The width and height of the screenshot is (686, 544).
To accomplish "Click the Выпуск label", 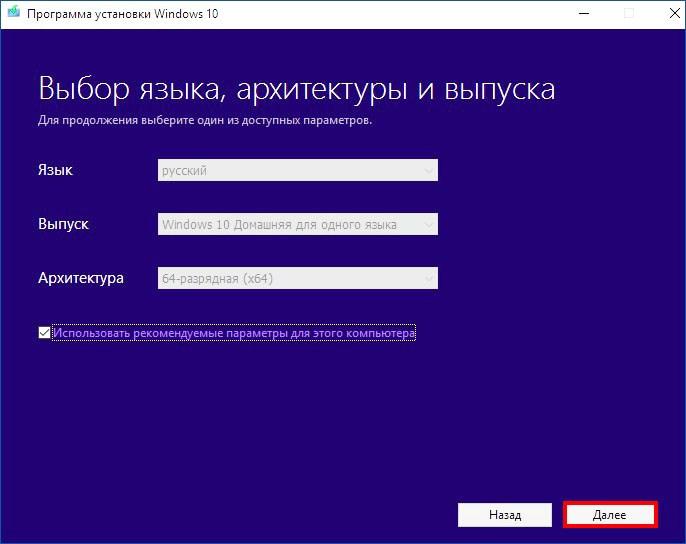I will click(x=63, y=224).
